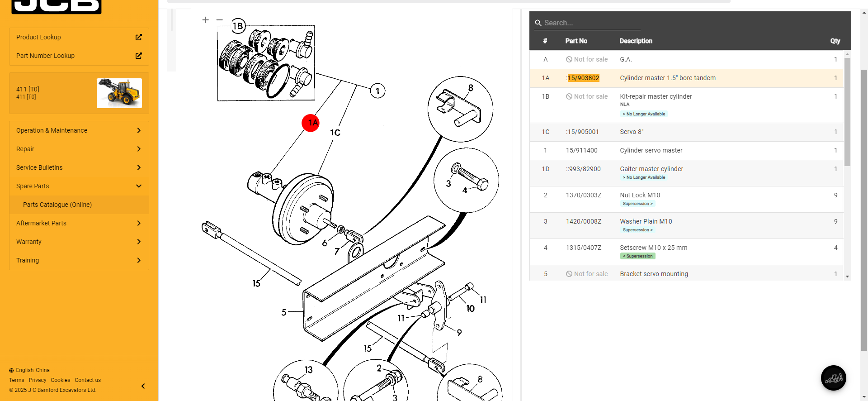The image size is (868, 401).
Task: Zoom out of the parts diagram
Action: [x=219, y=20]
